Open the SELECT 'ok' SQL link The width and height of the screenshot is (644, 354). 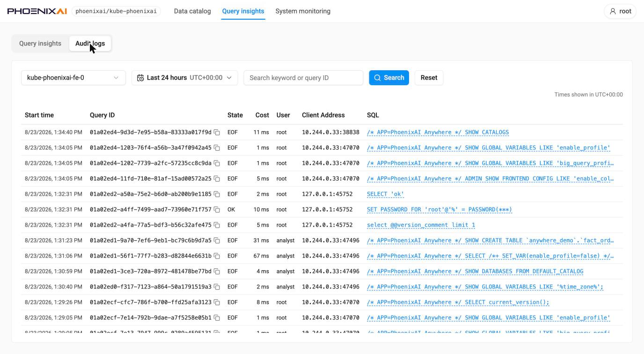tap(385, 194)
